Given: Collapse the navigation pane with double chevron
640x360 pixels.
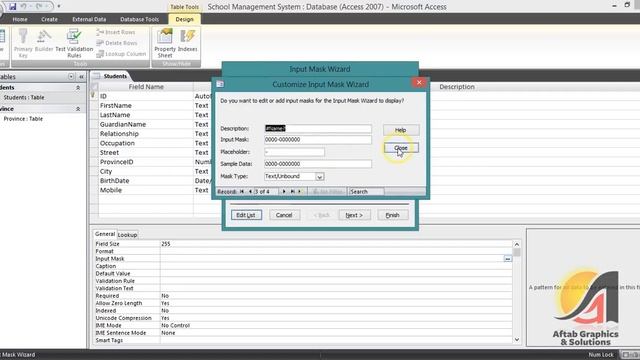Looking at the screenshot, I should 81,77.
